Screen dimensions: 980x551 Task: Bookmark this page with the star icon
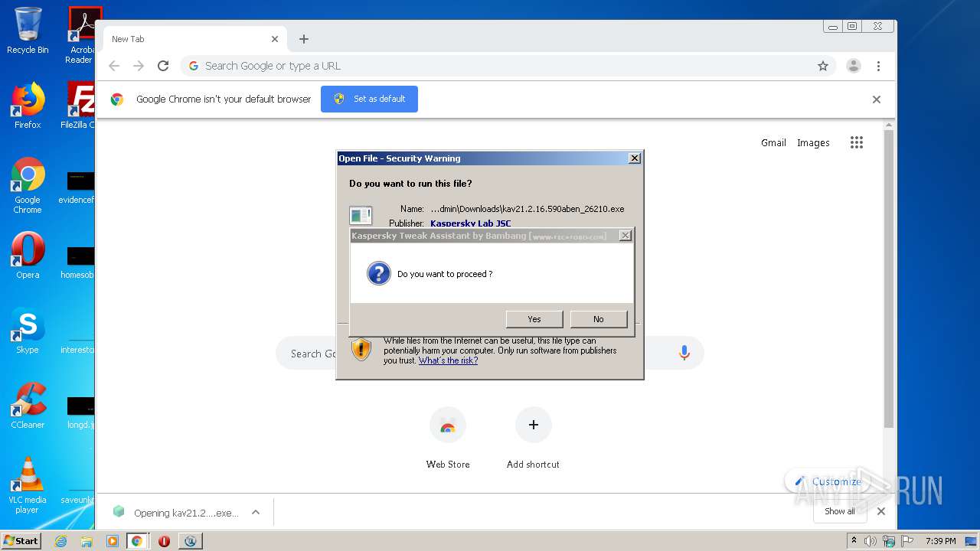point(823,66)
